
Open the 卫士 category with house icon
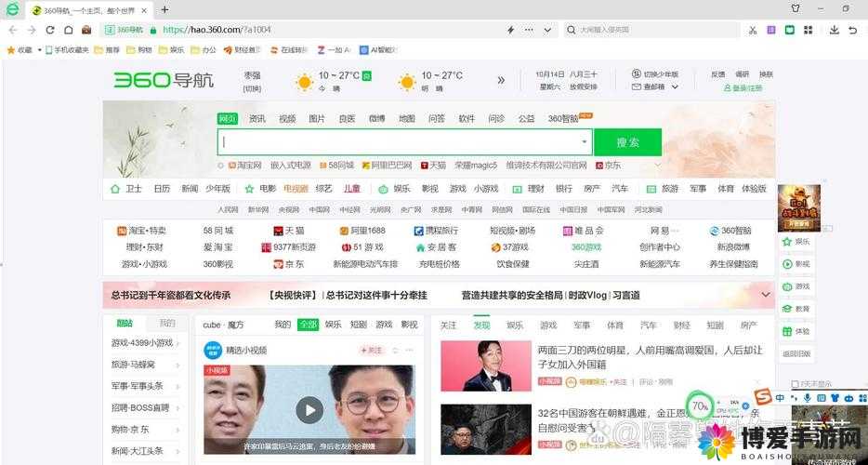coord(126,189)
